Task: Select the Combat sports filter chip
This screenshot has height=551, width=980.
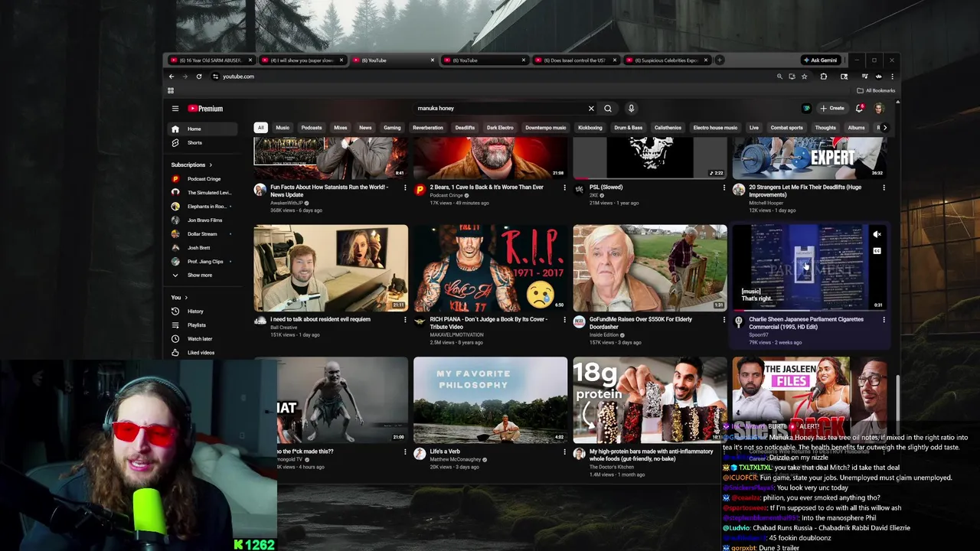Action: coord(786,128)
